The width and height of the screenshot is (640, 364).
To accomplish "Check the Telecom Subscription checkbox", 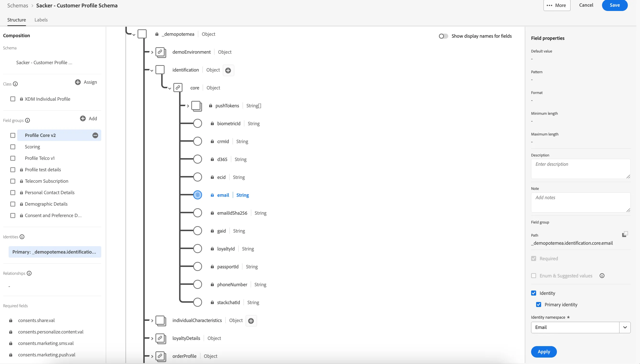I will 13,181.
